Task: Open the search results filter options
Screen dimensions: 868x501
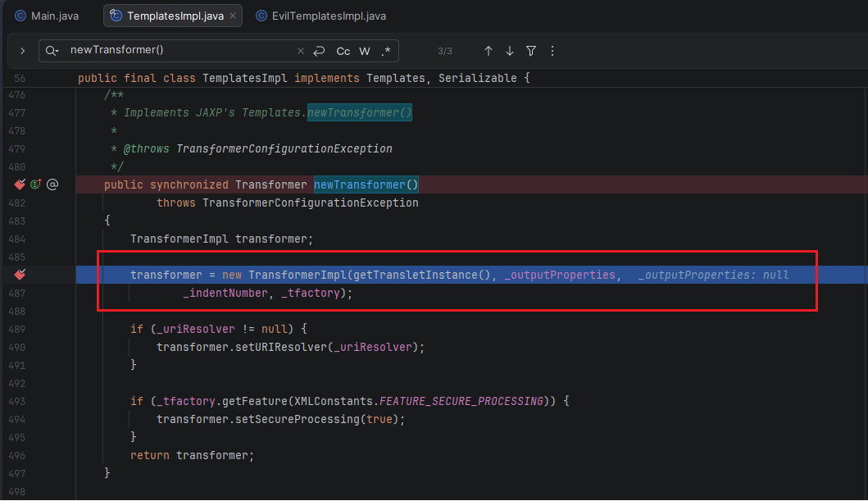Action: coord(531,51)
